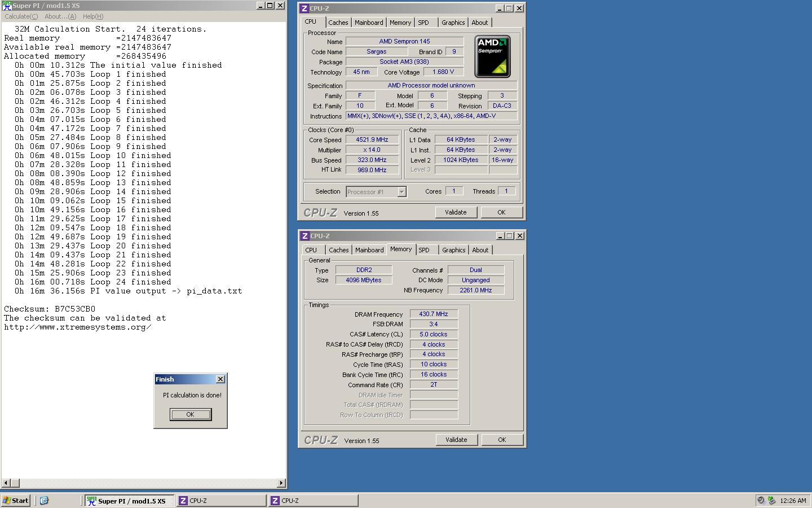Image resolution: width=812 pixels, height=508 pixels.
Task: Click Super PI horizontal scrollbar left arrow
Action: [6, 483]
